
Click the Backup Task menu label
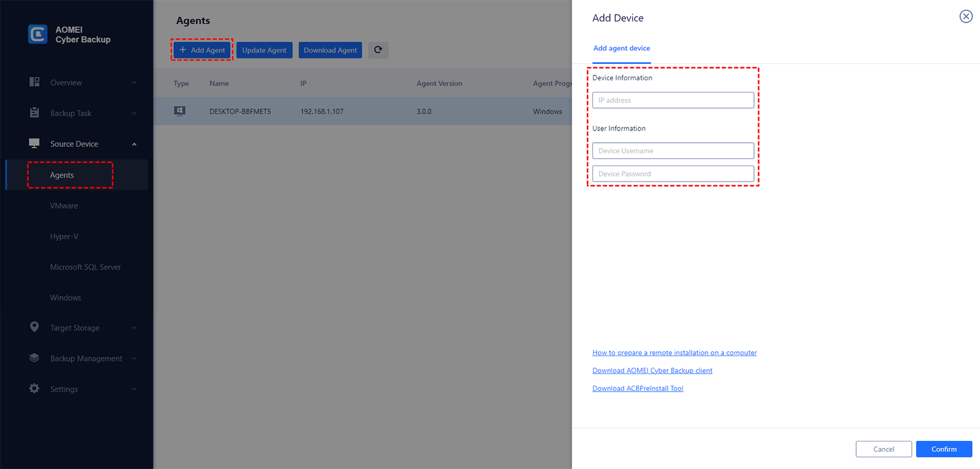(x=71, y=113)
